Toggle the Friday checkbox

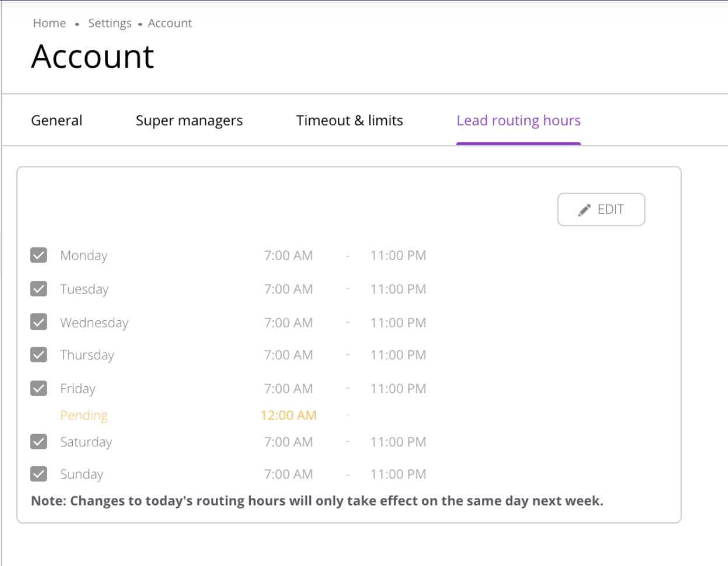(38, 389)
